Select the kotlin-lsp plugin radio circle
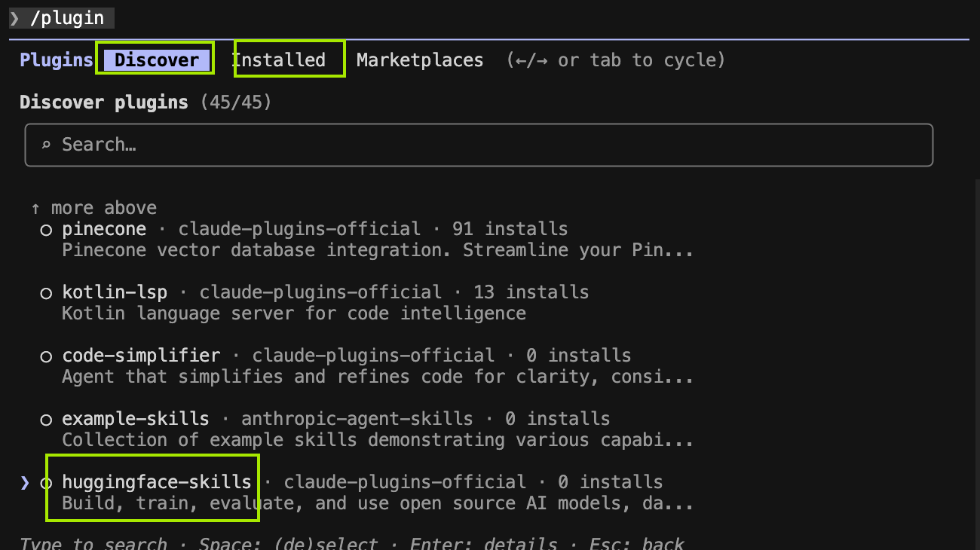 [46, 293]
